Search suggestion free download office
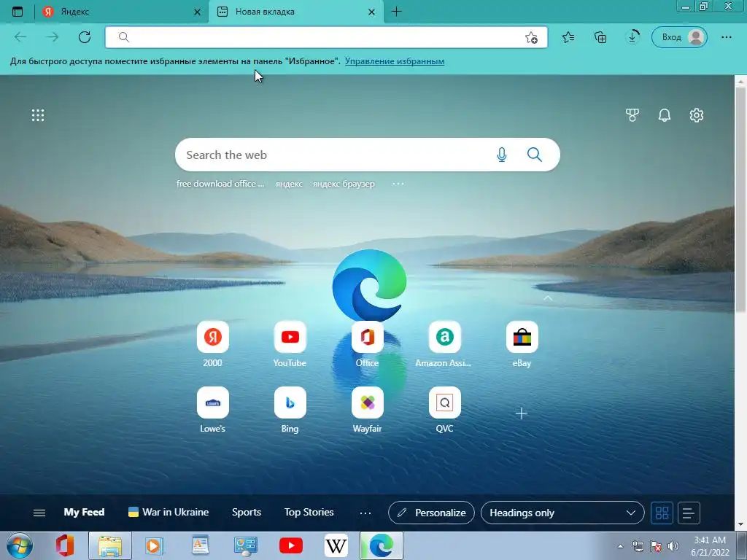 pyautogui.click(x=220, y=183)
